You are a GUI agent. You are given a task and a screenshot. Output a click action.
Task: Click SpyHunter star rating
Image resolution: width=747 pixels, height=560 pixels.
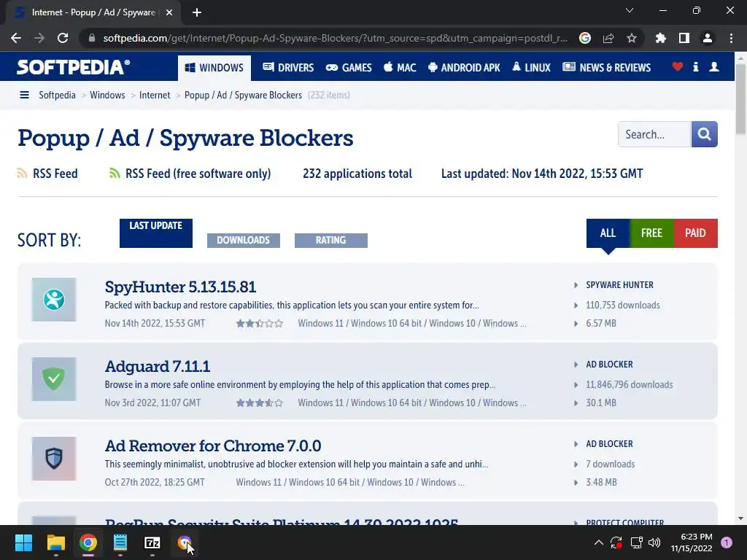pyautogui.click(x=259, y=323)
